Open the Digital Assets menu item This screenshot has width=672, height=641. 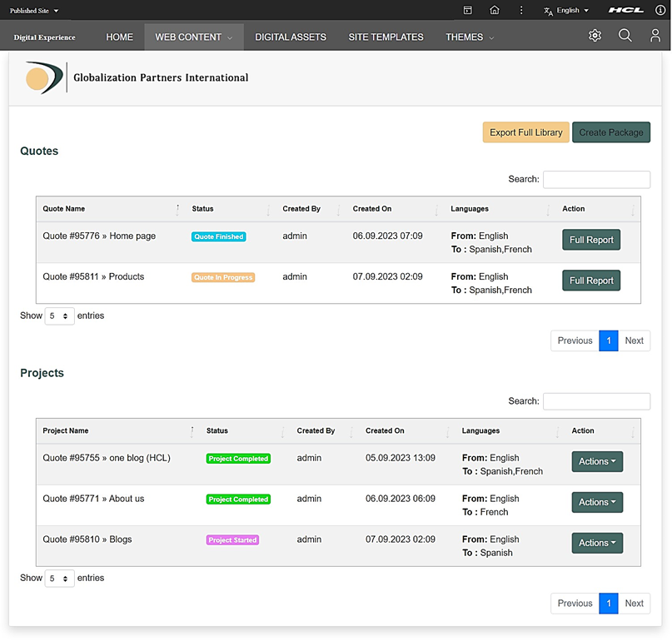[x=290, y=37]
